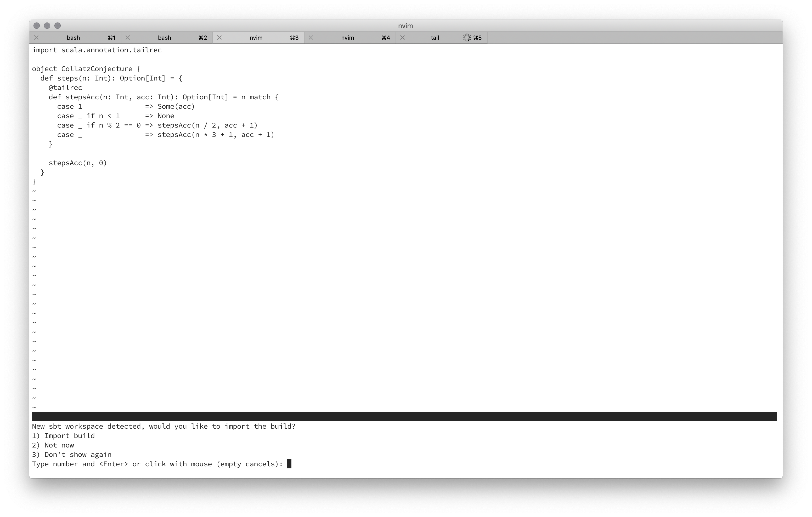Close the fourth nvim tab

311,37
